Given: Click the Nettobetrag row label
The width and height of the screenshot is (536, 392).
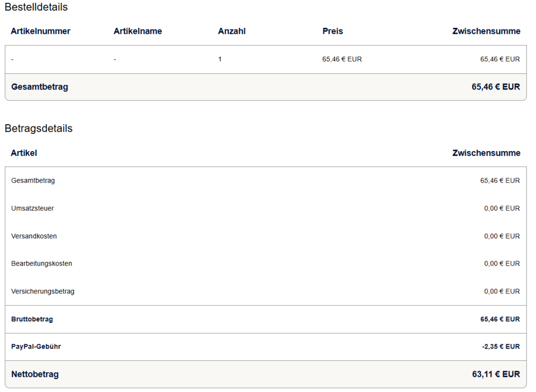Looking at the screenshot, I should 35,374.
